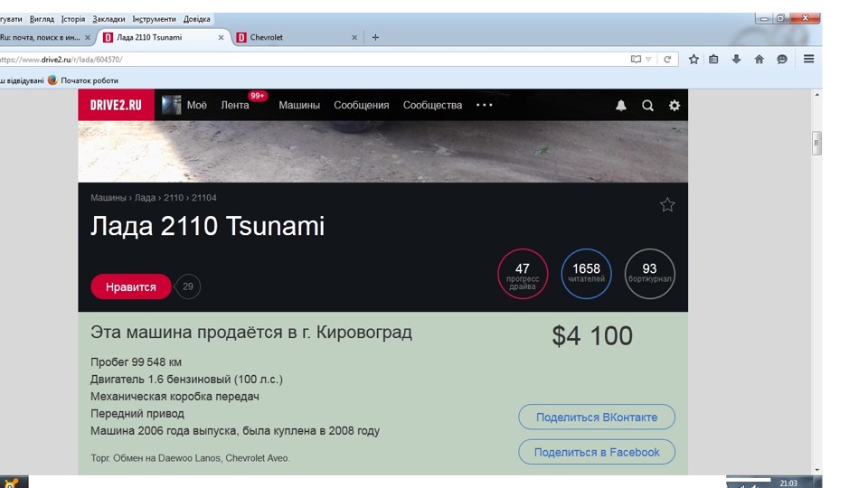Go to Моё section
The height and width of the screenshot is (488, 868).
point(196,105)
